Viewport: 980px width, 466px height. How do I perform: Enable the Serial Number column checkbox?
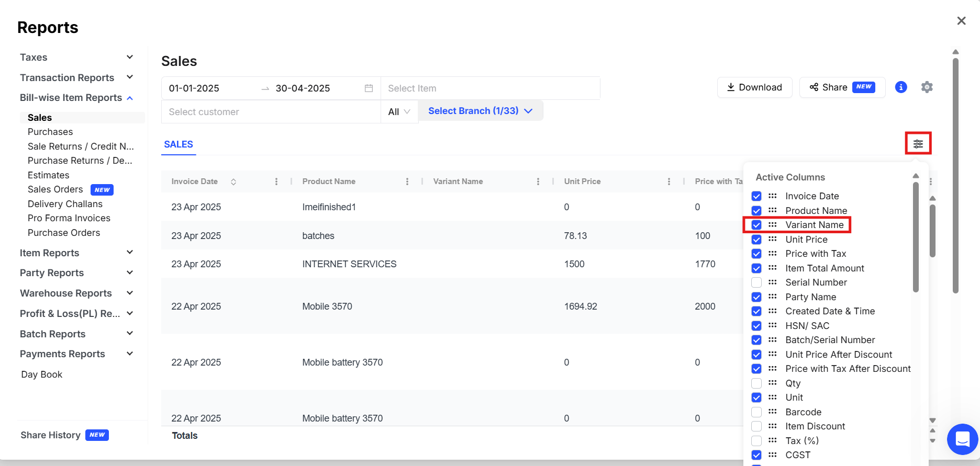click(x=756, y=282)
